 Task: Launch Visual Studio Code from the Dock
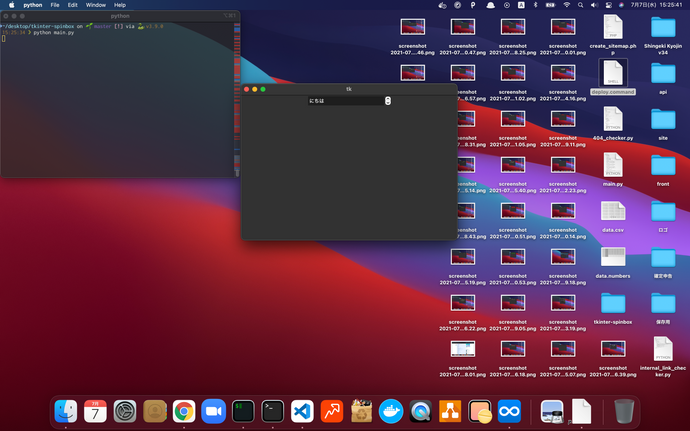(x=302, y=411)
